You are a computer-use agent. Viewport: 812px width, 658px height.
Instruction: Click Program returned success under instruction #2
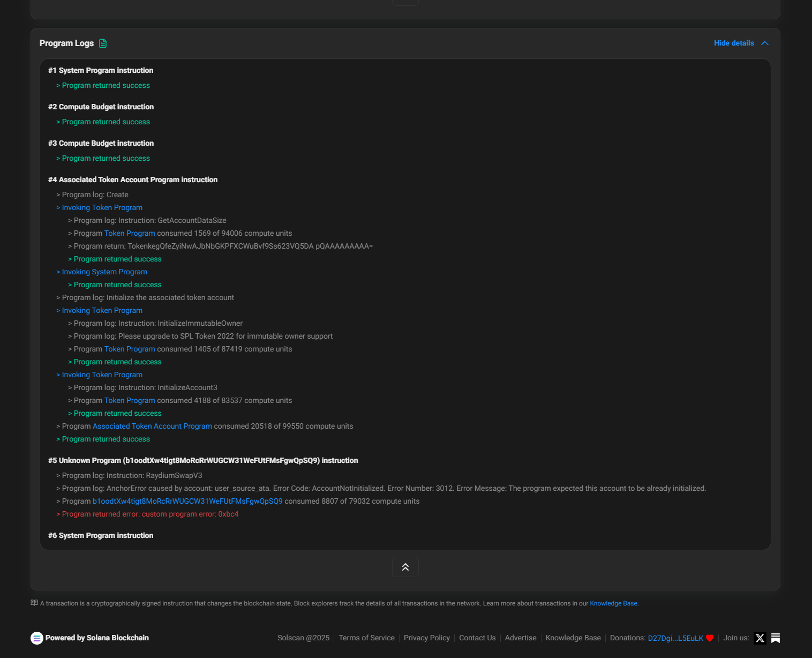point(103,122)
